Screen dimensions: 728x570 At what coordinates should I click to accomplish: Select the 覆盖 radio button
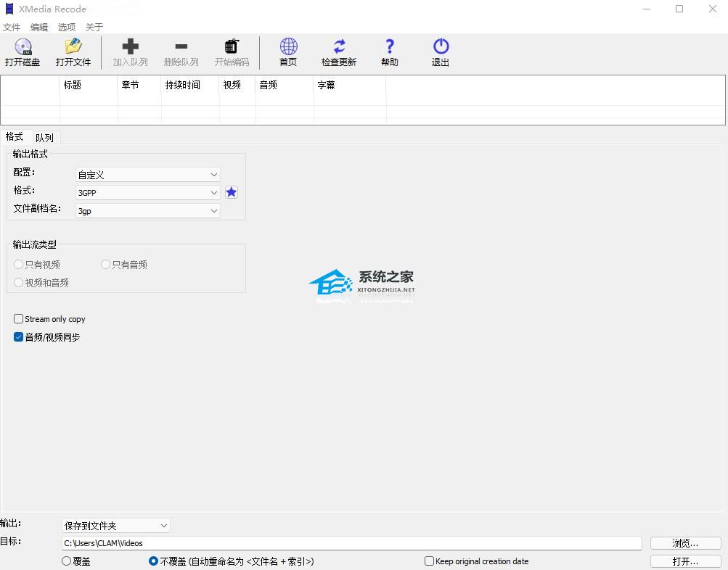click(66, 561)
